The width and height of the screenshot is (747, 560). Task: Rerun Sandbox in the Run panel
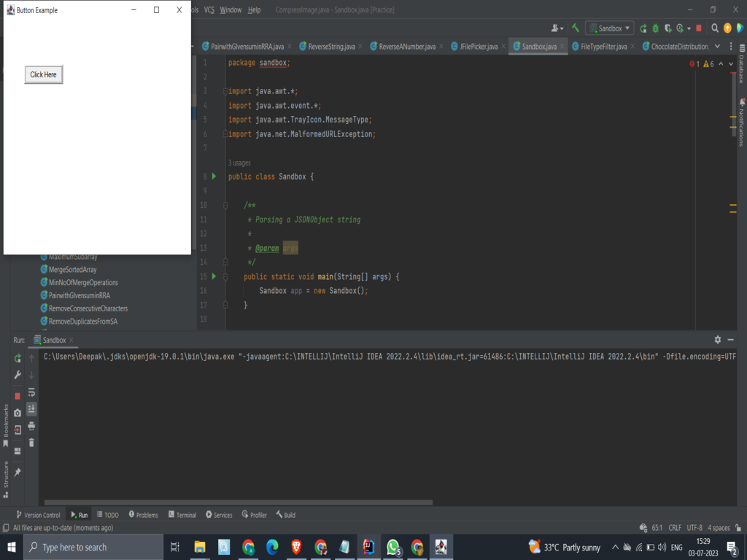pyautogui.click(x=18, y=358)
